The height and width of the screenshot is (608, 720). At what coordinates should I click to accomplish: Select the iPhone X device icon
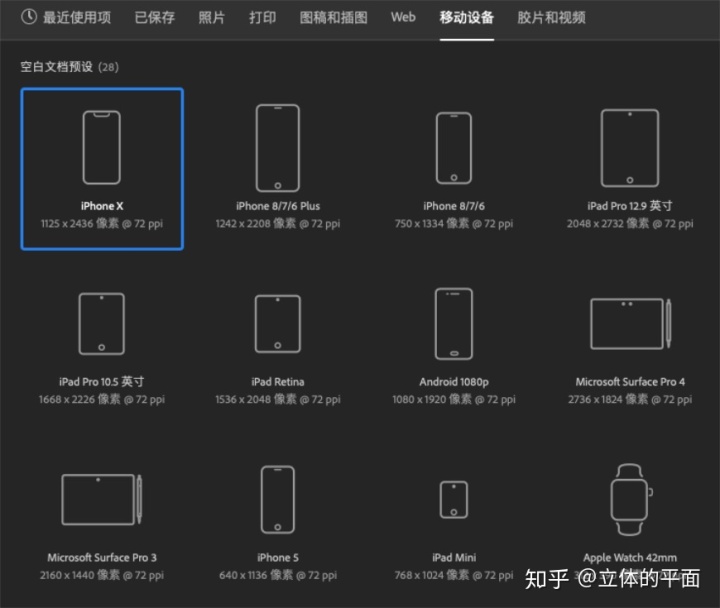101,147
